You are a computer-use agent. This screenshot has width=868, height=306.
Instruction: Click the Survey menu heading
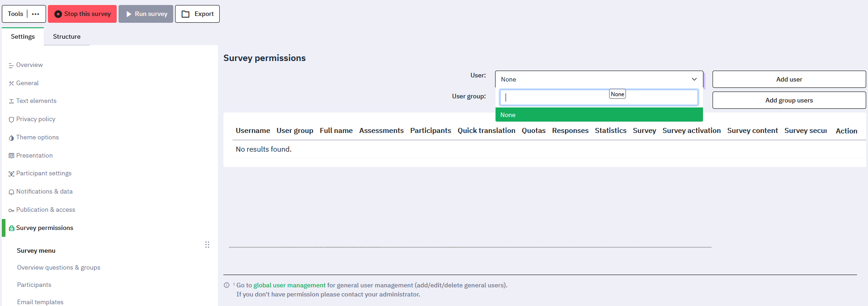36,251
